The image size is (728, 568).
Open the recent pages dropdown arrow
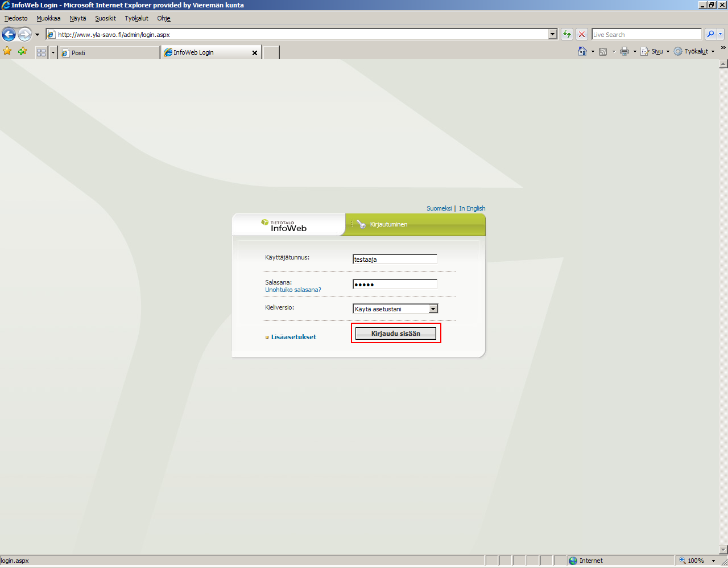(x=38, y=35)
